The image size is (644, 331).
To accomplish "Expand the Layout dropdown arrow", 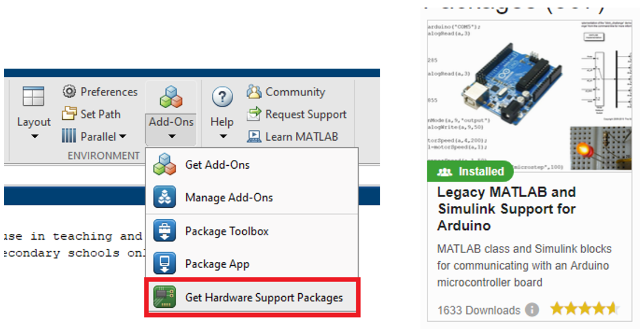I will [34, 136].
